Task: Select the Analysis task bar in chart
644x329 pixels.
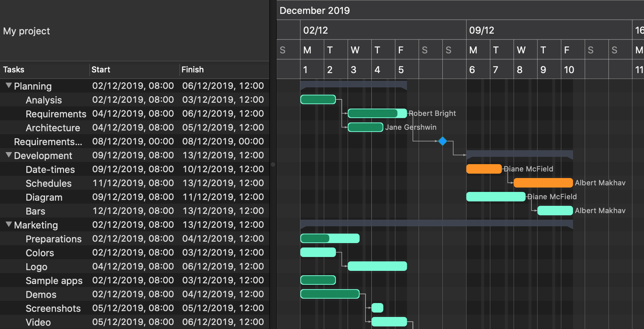Action: pos(318,99)
